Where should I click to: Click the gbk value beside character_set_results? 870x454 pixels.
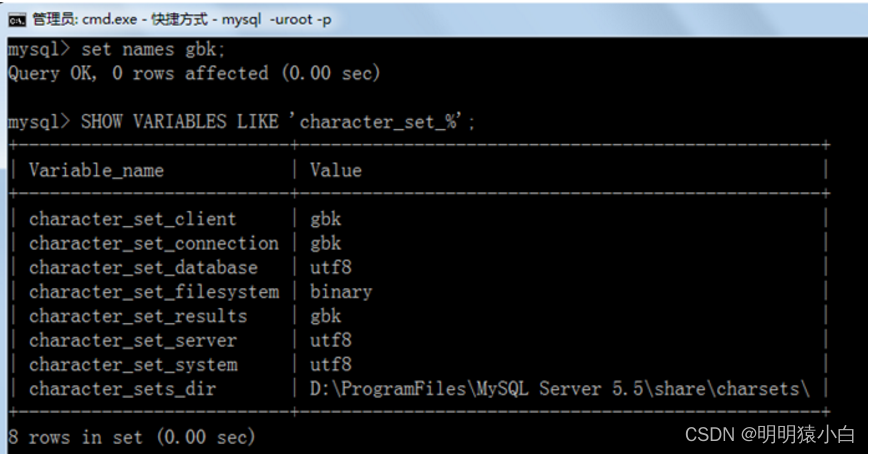325,316
